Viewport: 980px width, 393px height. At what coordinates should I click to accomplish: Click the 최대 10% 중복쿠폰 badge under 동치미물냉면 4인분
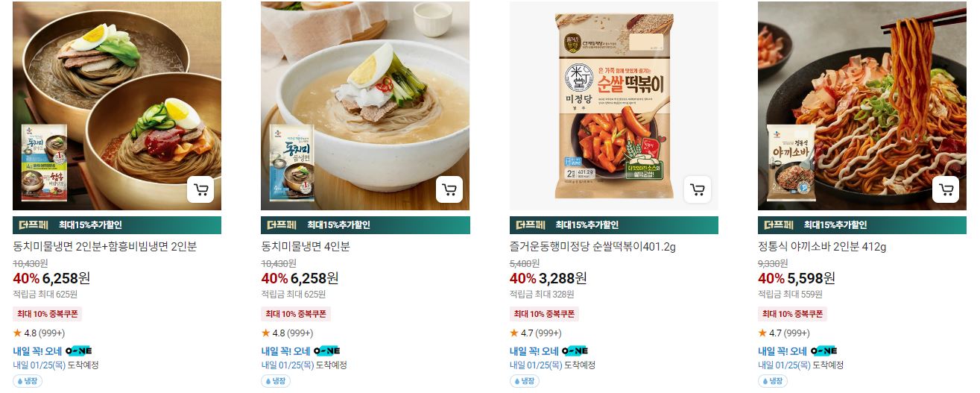tap(295, 314)
